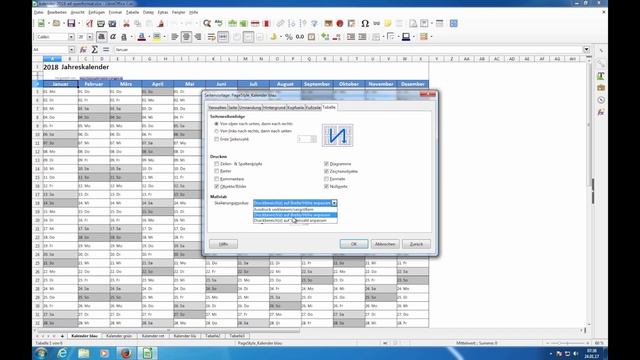The height and width of the screenshot is (360, 640).
Task: Check the 'Gitter' print option
Action: (x=217, y=171)
